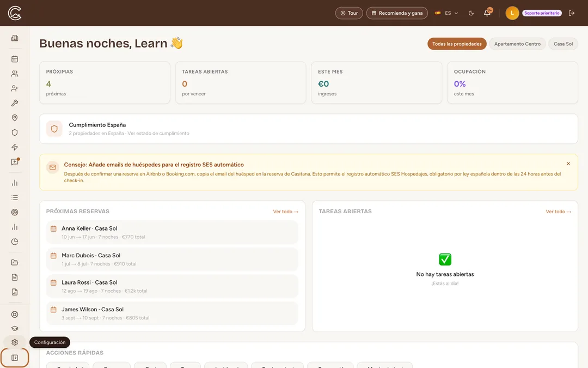Click the map pin icon in sidebar
This screenshot has height=368, width=588.
click(15, 118)
